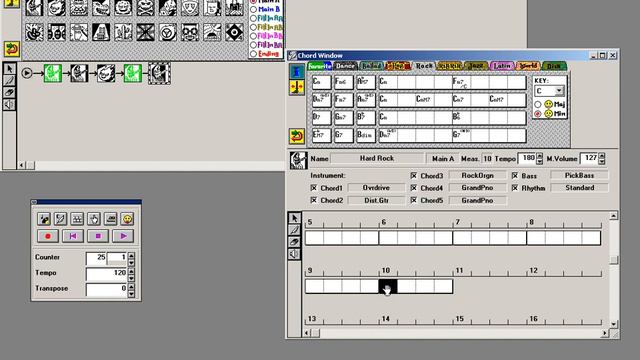Open the Disk tab
This screenshot has height=360, width=640.
553,66
